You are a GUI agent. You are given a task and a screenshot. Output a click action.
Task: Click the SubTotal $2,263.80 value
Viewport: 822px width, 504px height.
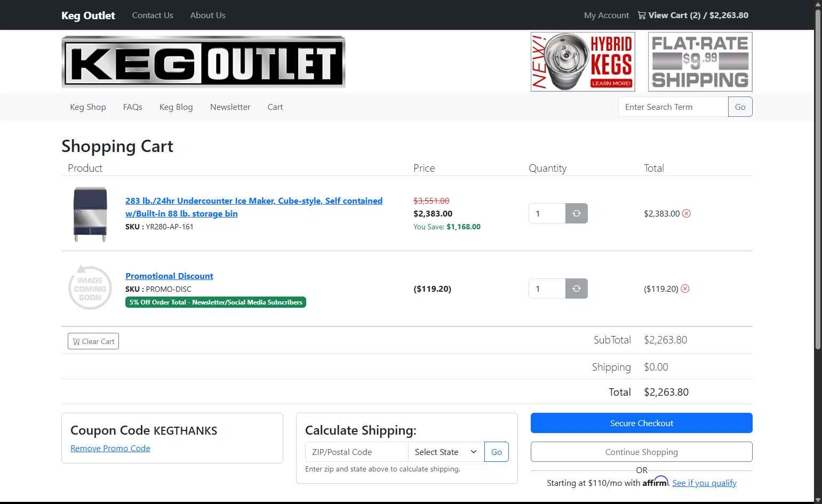[665, 340]
